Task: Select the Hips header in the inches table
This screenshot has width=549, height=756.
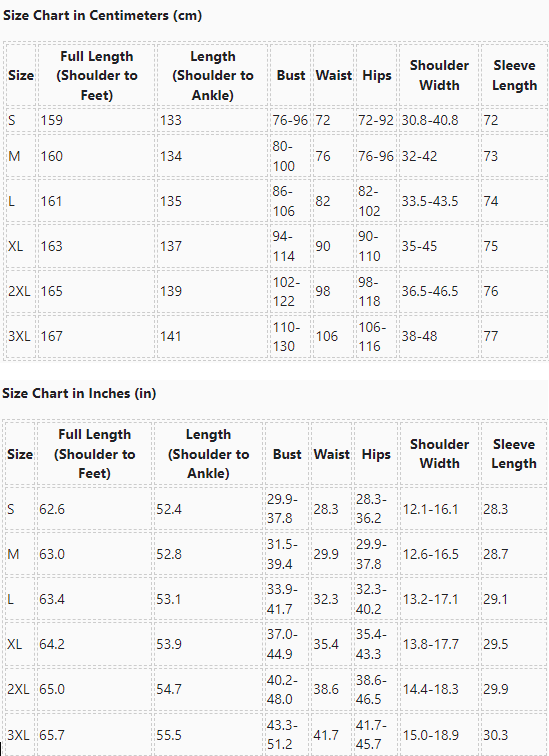Action: [376, 454]
